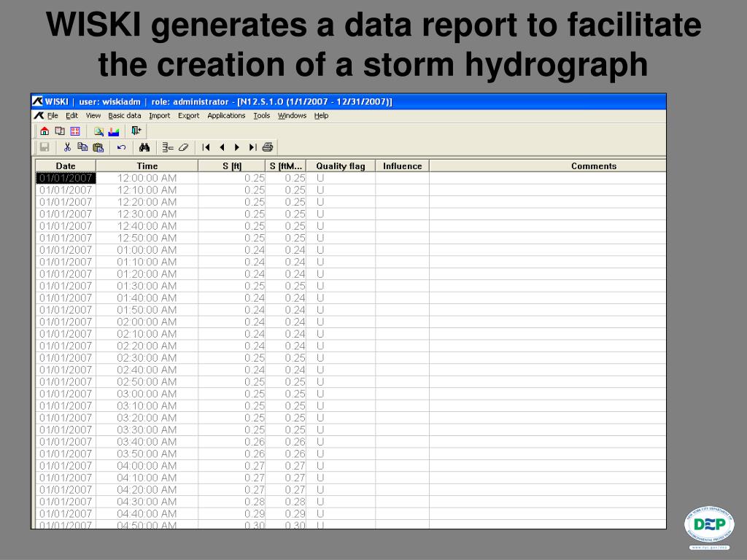Click the Comments column header
The image size is (747, 560).
click(x=547, y=166)
